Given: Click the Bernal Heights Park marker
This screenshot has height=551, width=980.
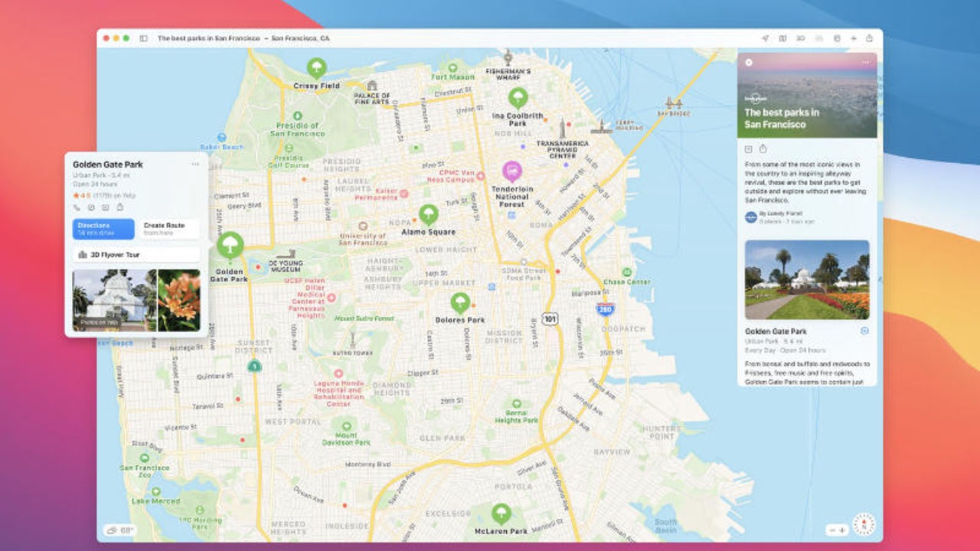Looking at the screenshot, I should (517, 403).
